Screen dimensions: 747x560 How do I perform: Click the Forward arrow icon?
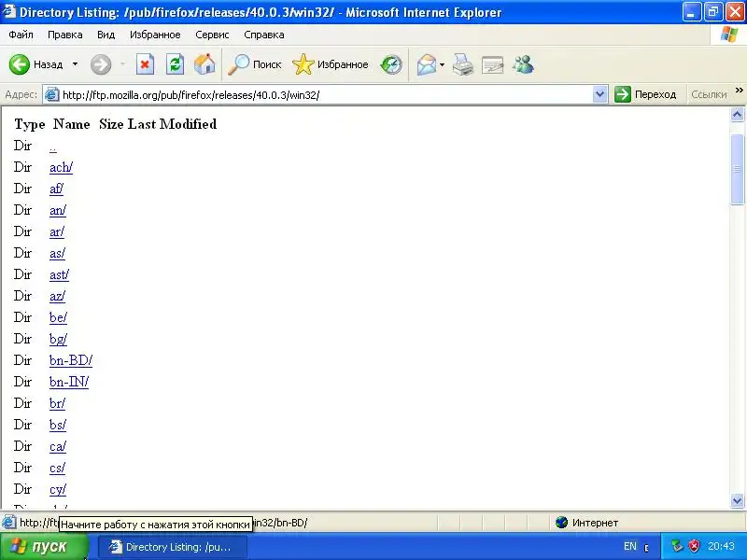[x=101, y=64]
